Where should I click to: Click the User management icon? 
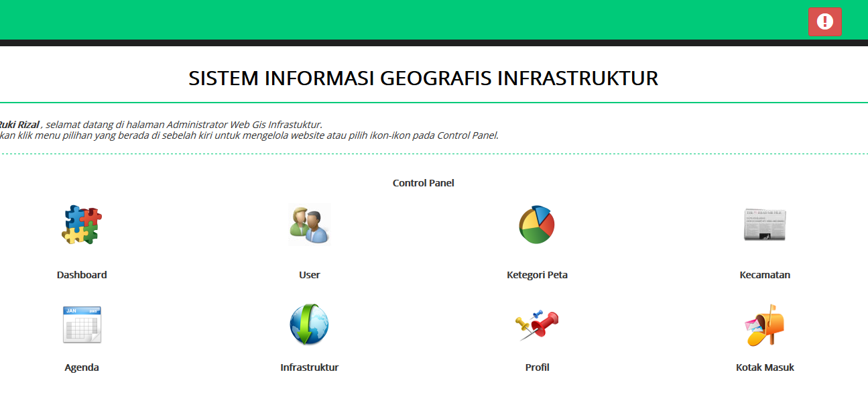pyautogui.click(x=309, y=225)
